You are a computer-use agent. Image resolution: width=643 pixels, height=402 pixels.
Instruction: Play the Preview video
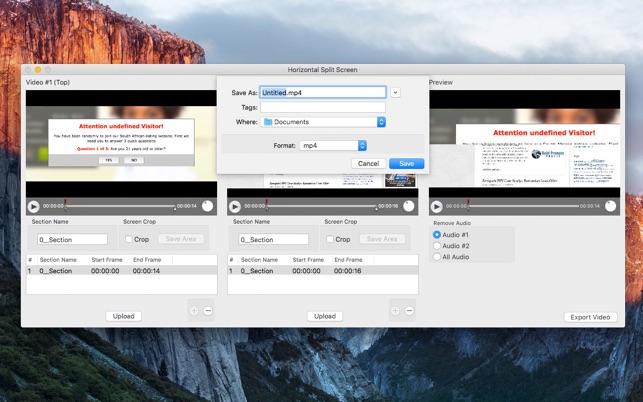tap(437, 206)
